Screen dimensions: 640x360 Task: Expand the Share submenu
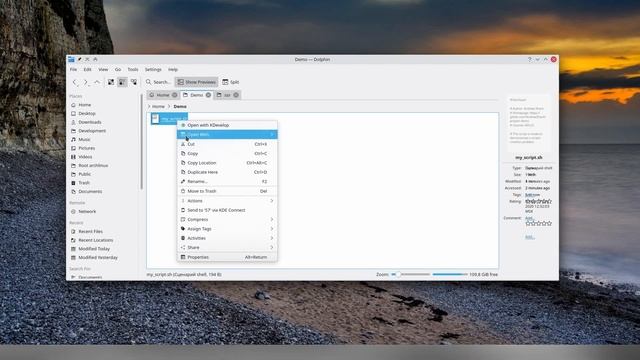[x=227, y=247]
